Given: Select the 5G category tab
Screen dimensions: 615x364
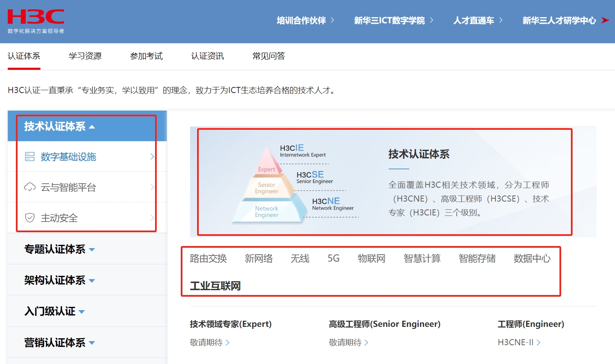Looking at the screenshot, I should 333,258.
